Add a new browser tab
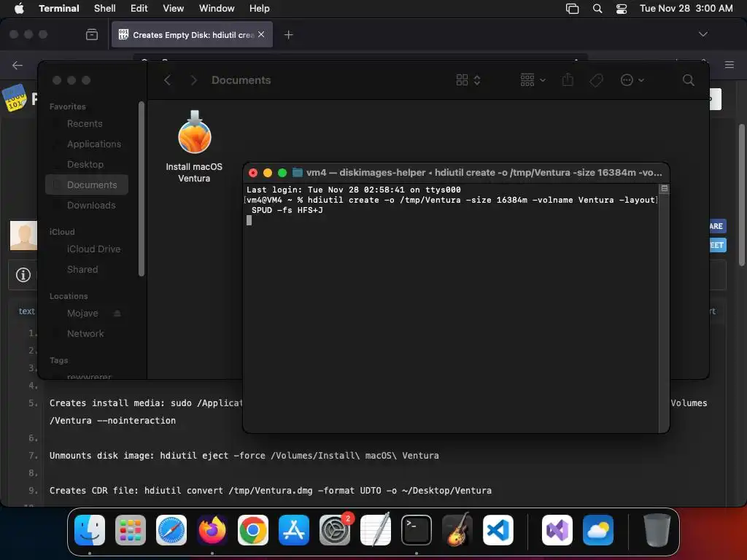The width and height of the screenshot is (747, 560). 289,35
